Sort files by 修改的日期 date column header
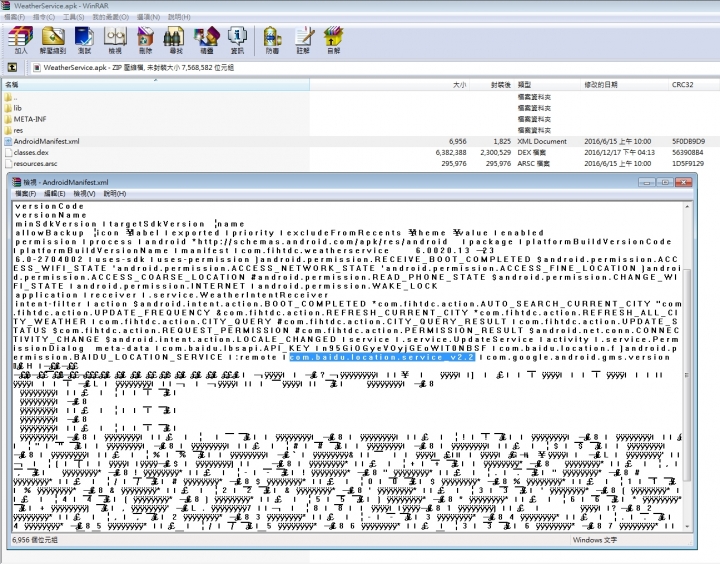720x564 pixels. [x=624, y=85]
